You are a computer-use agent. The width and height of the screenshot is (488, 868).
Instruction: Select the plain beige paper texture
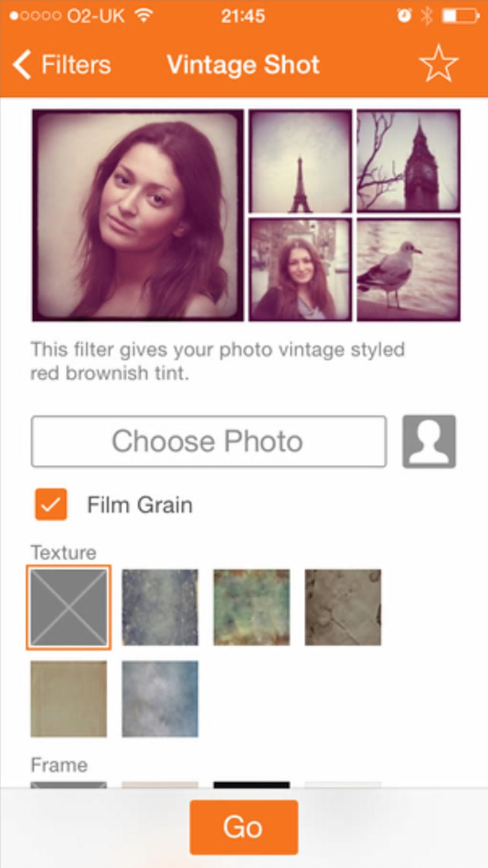click(69, 699)
